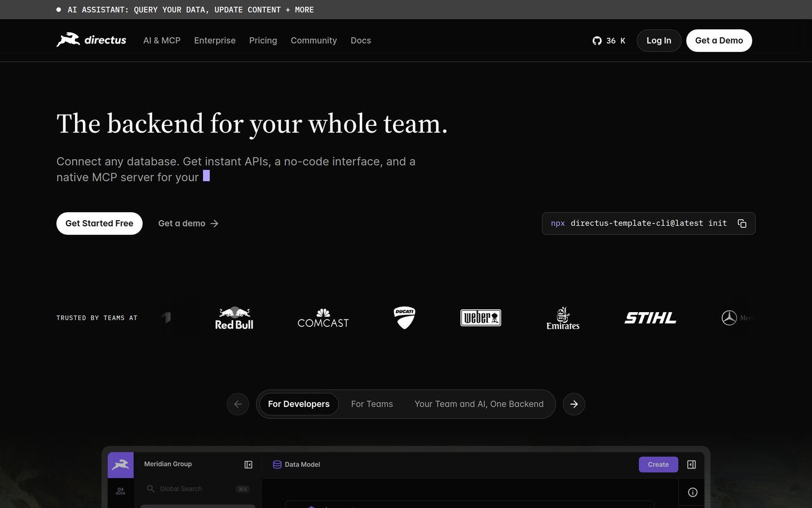
Task: Click the Mercedes star logo
Action: 729,318
